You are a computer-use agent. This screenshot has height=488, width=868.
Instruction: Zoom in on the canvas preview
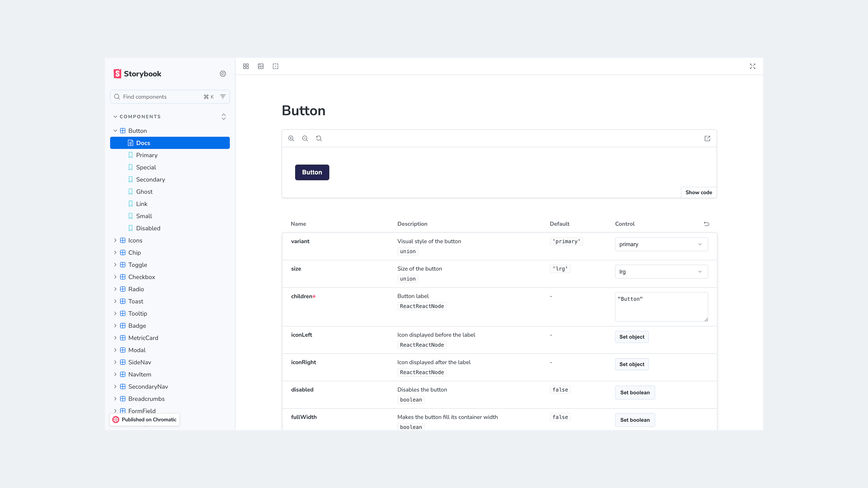point(291,139)
